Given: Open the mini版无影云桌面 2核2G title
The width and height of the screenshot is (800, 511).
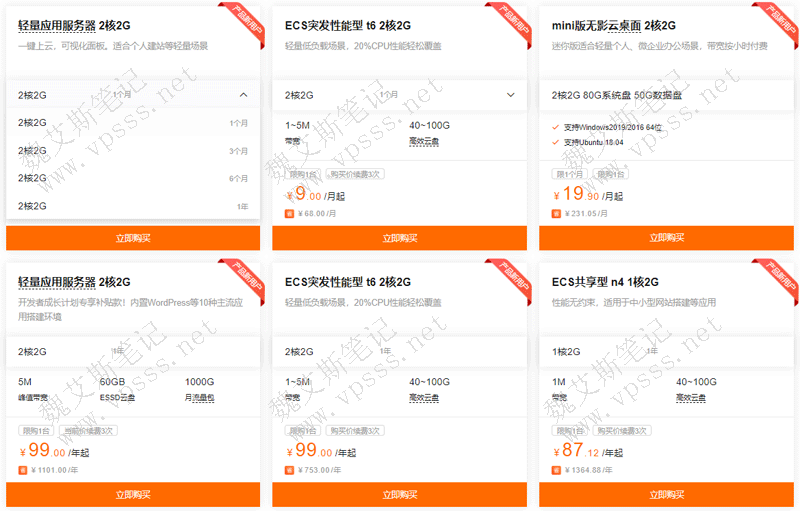Looking at the screenshot, I should click(x=614, y=25).
